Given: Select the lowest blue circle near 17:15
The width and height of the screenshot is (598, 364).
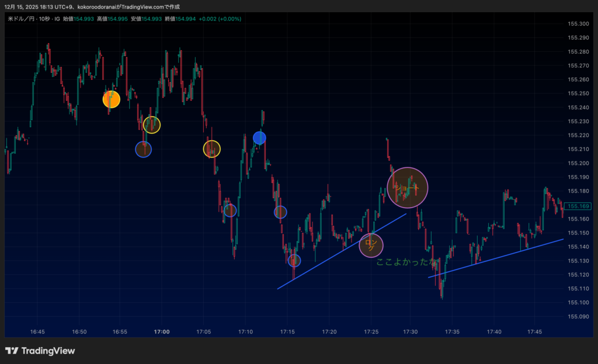Looking at the screenshot, I should point(294,261).
